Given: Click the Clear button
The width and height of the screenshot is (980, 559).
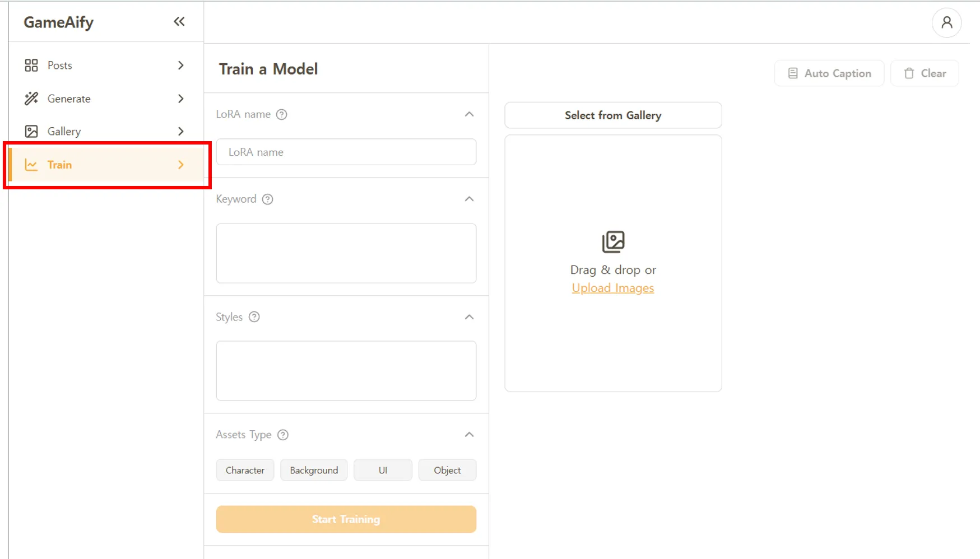Looking at the screenshot, I should tap(925, 73).
